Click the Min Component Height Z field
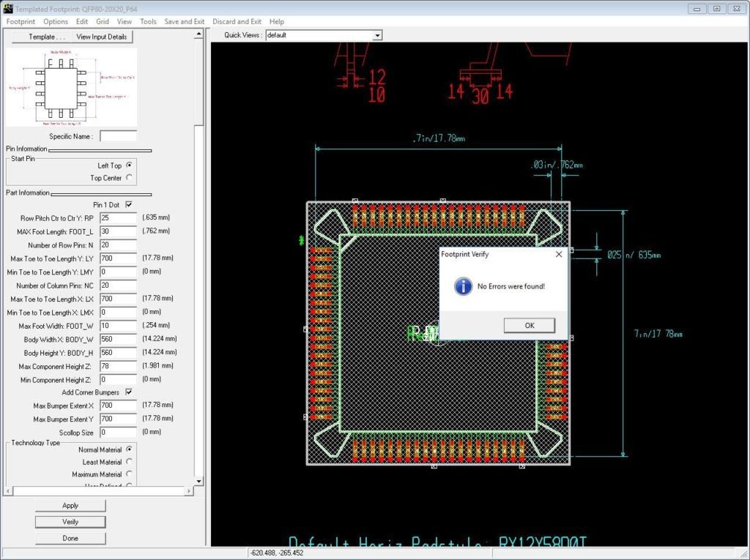 (118, 380)
